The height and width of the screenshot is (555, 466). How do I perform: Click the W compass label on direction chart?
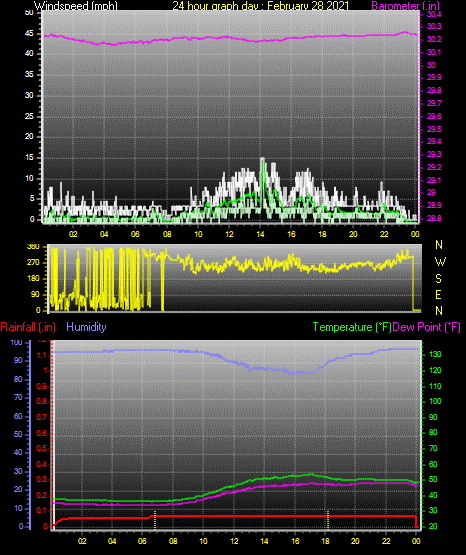[440, 262]
